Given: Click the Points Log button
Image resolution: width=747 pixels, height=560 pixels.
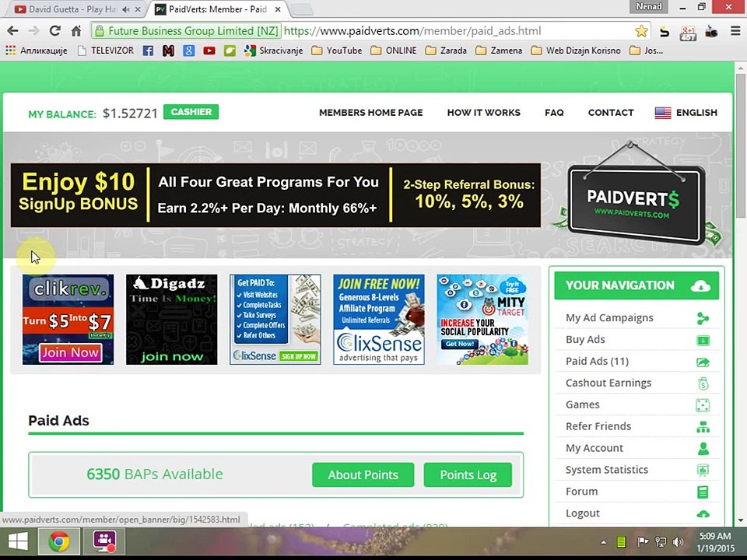Looking at the screenshot, I should (468, 474).
